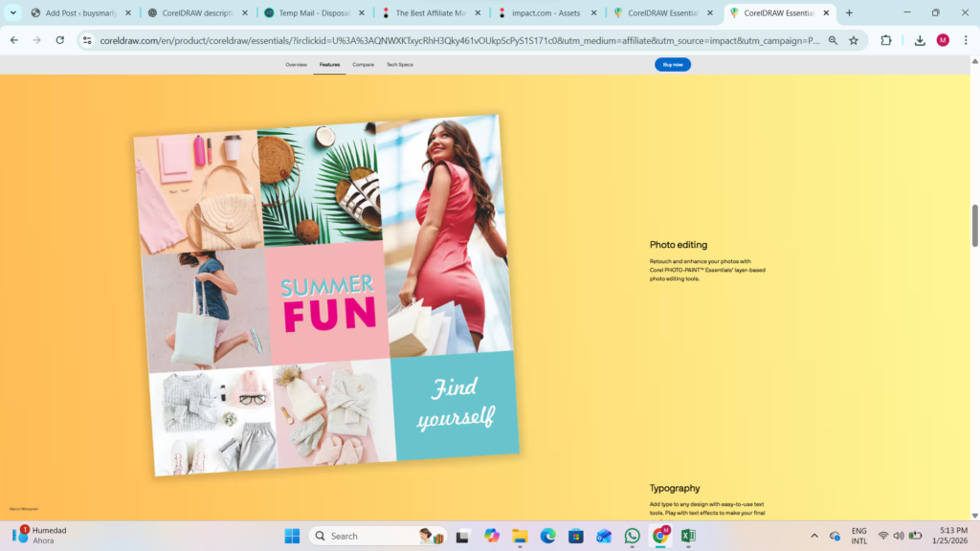Reload the current CorelDRAW page
The image size is (980, 551).
click(60, 40)
